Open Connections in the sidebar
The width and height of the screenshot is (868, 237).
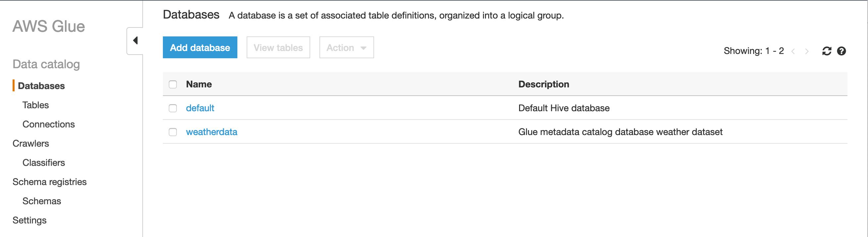[x=49, y=124]
